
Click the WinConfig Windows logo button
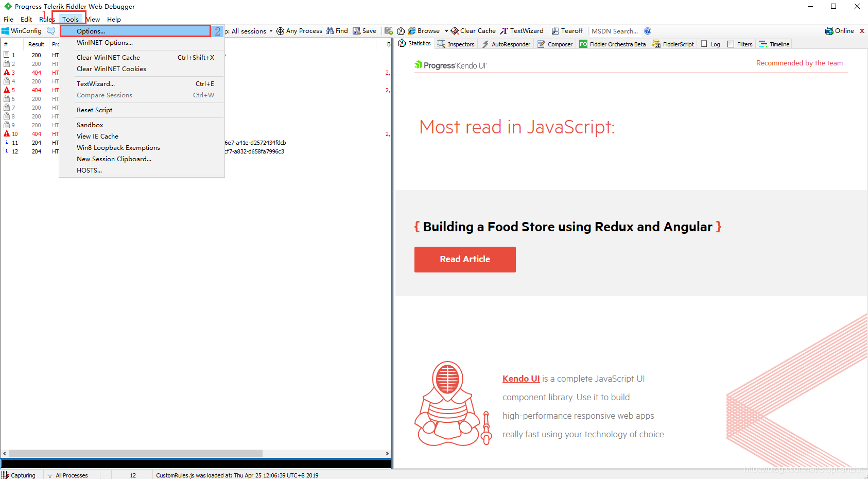pyautogui.click(x=22, y=31)
